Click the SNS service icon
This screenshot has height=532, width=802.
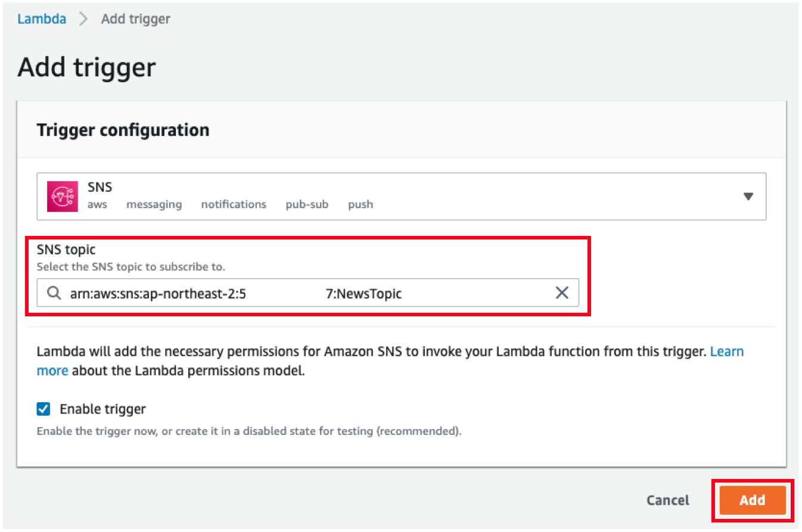click(63, 197)
